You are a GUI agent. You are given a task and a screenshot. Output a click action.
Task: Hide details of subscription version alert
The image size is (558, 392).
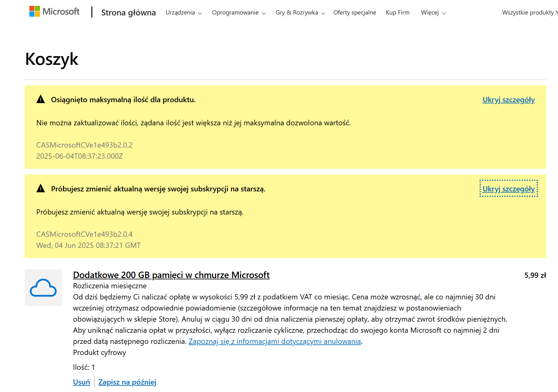coord(509,189)
